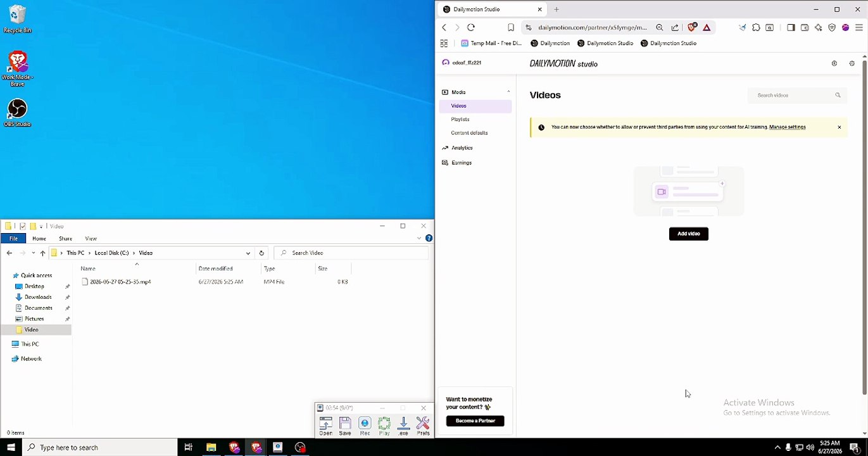Viewport: 868px width, 456px height.
Task: Click the Save icon in recorder toolbar
Action: 345,426
